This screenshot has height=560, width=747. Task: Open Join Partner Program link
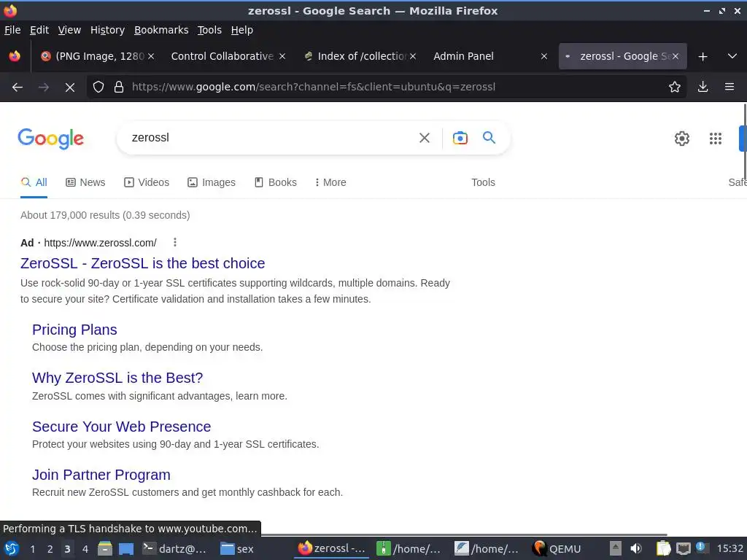(101, 475)
